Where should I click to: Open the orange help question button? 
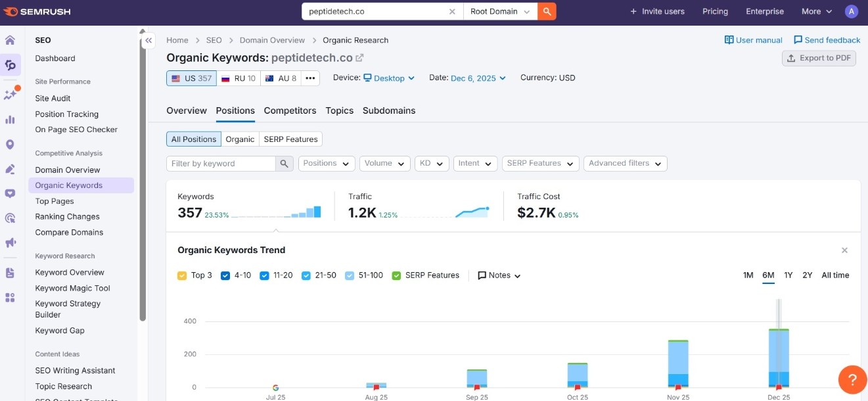tap(852, 379)
